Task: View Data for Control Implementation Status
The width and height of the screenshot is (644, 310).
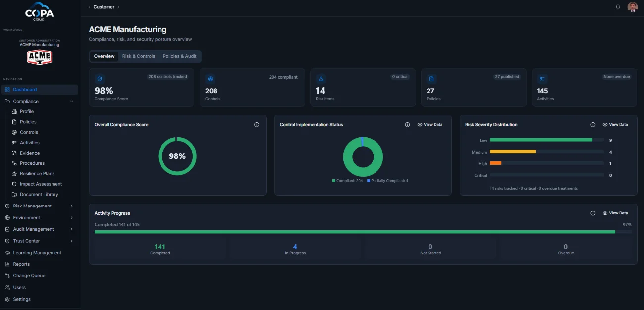Action: [x=430, y=125]
